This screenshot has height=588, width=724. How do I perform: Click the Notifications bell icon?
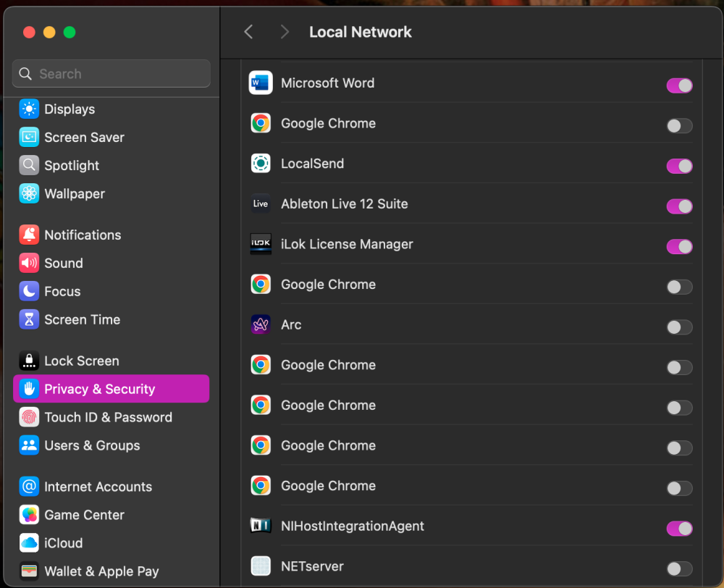tap(29, 235)
